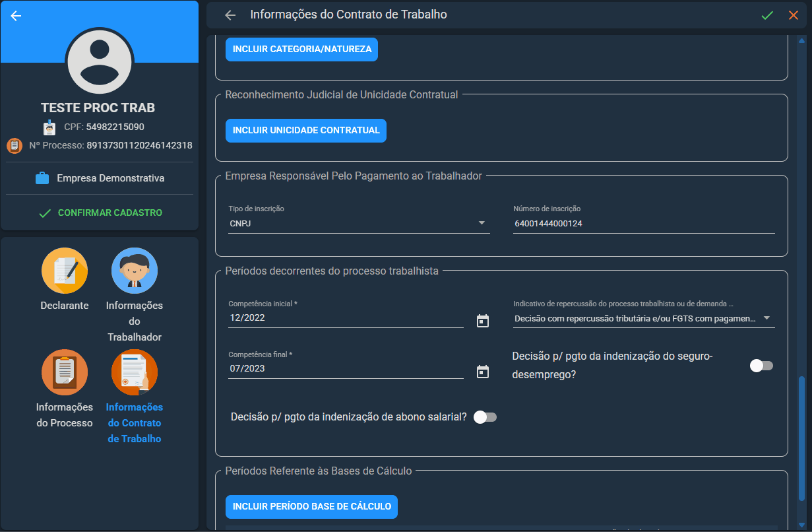Click Incluir Período Base de Cálculo button

(x=312, y=506)
